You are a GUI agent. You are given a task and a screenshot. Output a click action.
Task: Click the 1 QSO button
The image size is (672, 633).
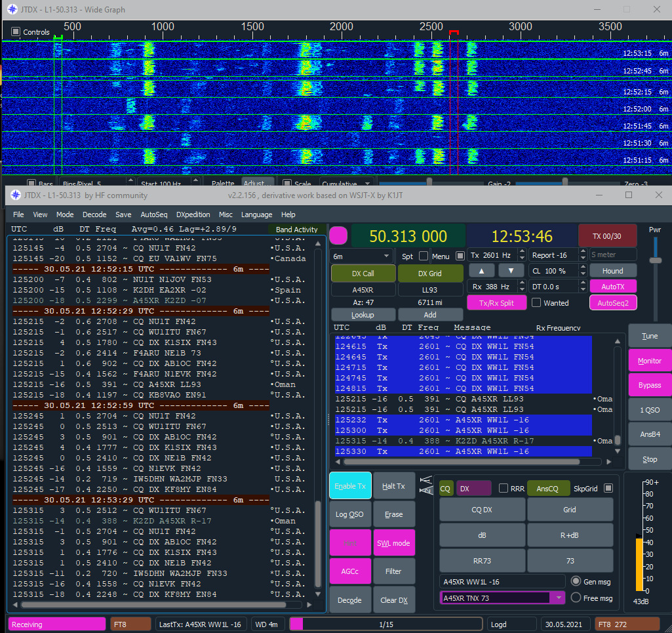pos(650,410)
